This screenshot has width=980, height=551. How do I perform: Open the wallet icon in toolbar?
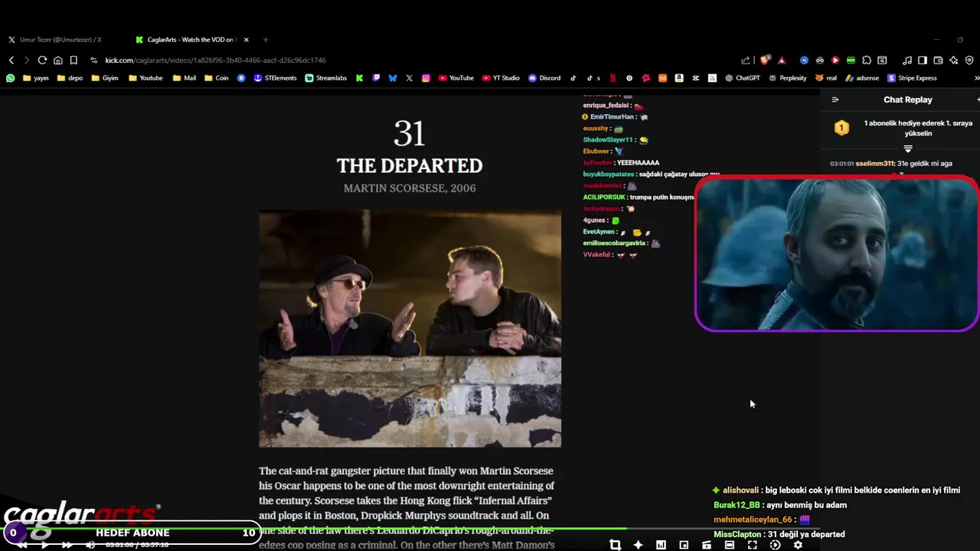[x=938, y=60]
